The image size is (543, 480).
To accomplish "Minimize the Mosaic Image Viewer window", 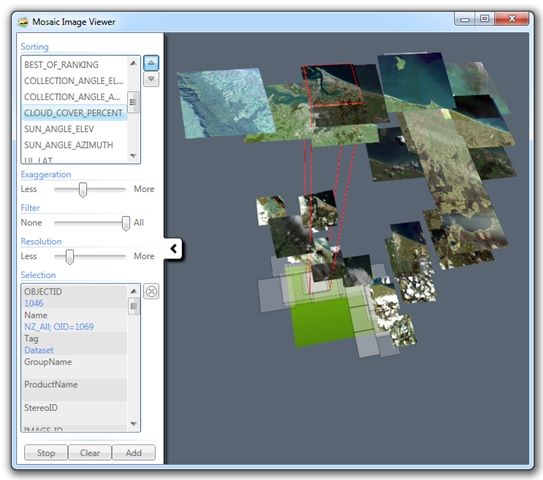I will [465, 19].
